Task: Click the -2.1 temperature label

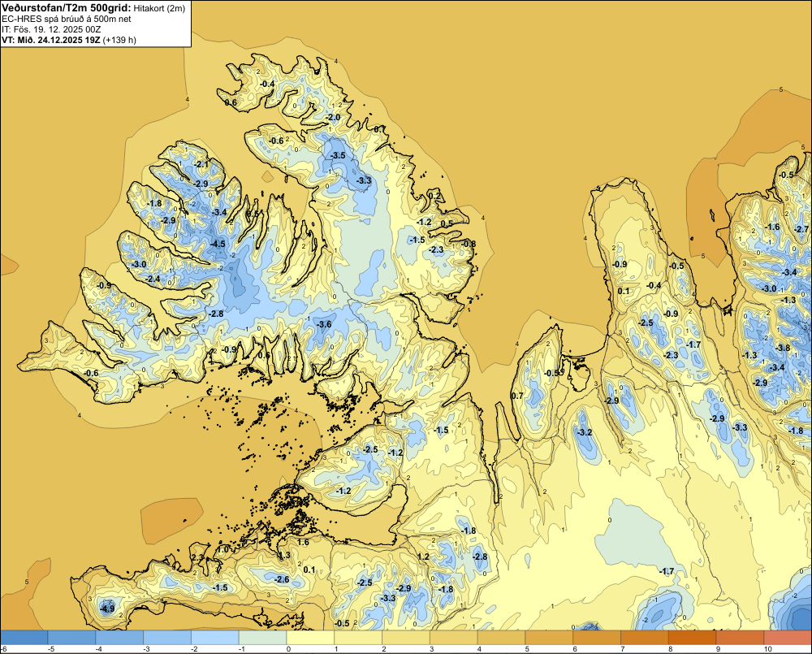Action: pyautogui.click(x=201, y=164)
